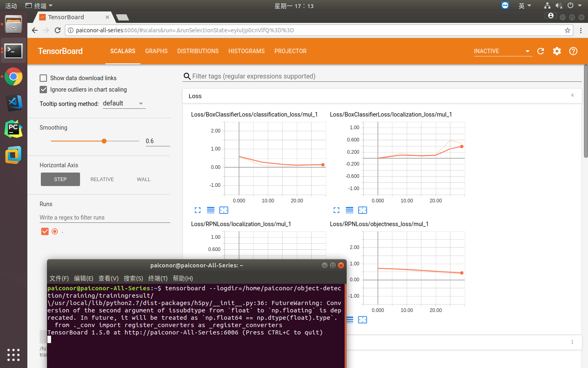
Task: Open HISTOGRAMS tab
Action: [x=247, y=51]
